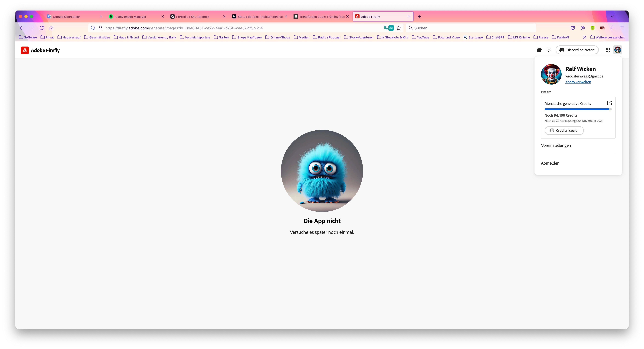Bookmark this page with the star icon
This screenshot has width=644, height=349.
click(x=399, y=28)
